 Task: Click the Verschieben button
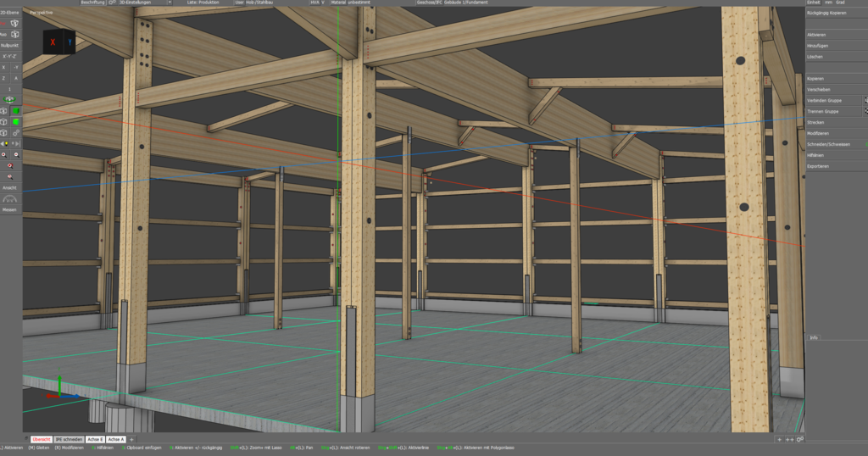819,89
